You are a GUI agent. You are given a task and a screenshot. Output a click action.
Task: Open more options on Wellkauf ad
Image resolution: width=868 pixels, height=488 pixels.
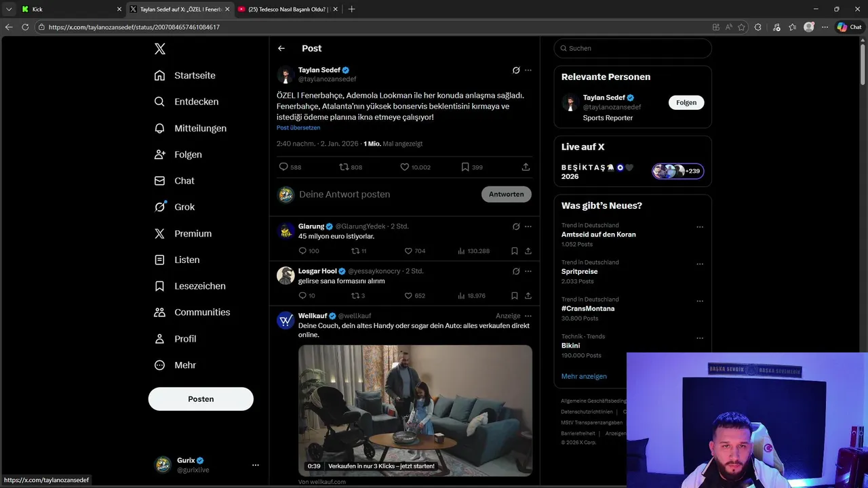(x=528, y=316)
